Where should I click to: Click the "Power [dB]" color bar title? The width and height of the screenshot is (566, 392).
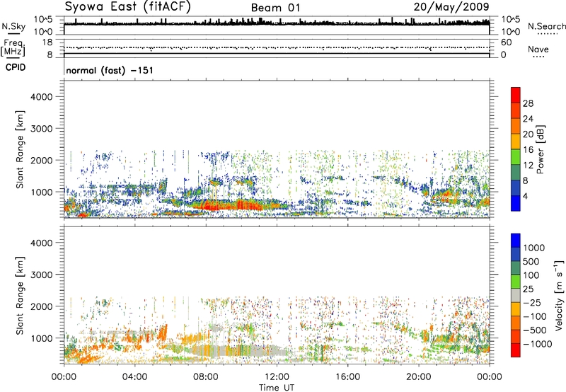pos(541,149)
